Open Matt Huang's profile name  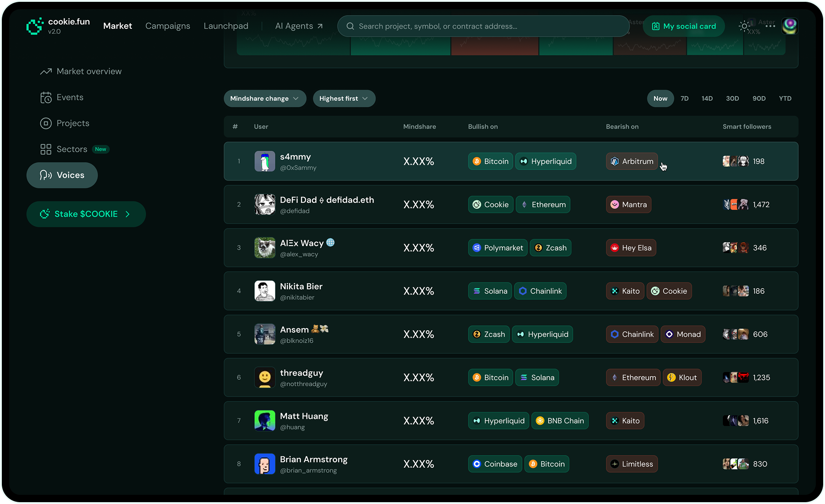tap(304, 416)
